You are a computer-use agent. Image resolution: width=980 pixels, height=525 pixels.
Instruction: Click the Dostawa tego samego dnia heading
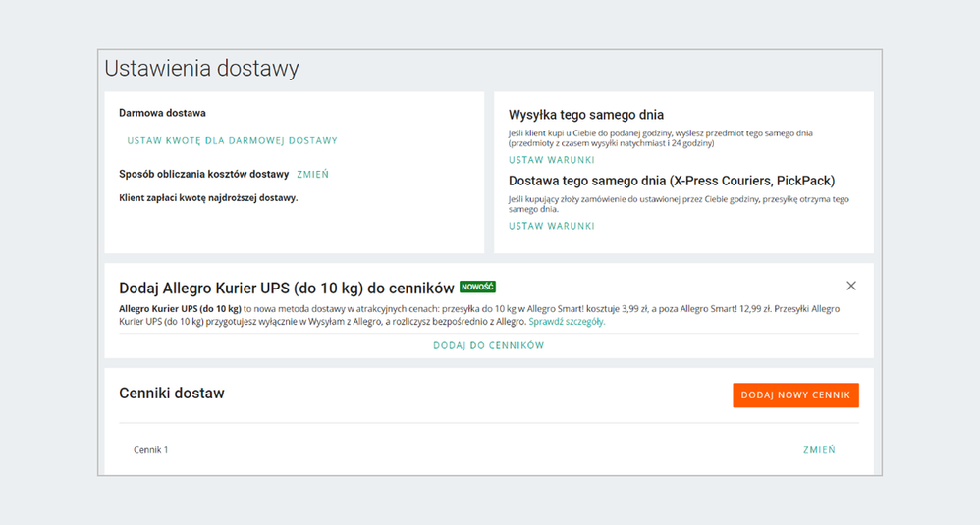coord(672,181)
